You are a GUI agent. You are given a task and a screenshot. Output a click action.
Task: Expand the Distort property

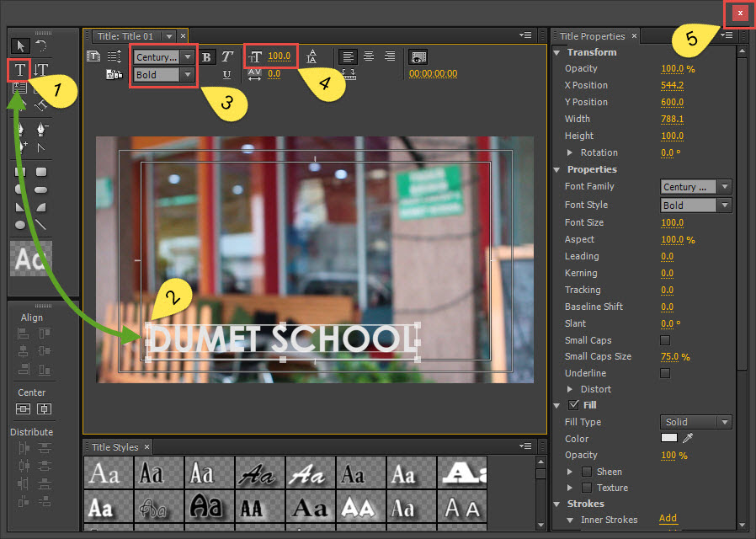click(x=570, y=389)
